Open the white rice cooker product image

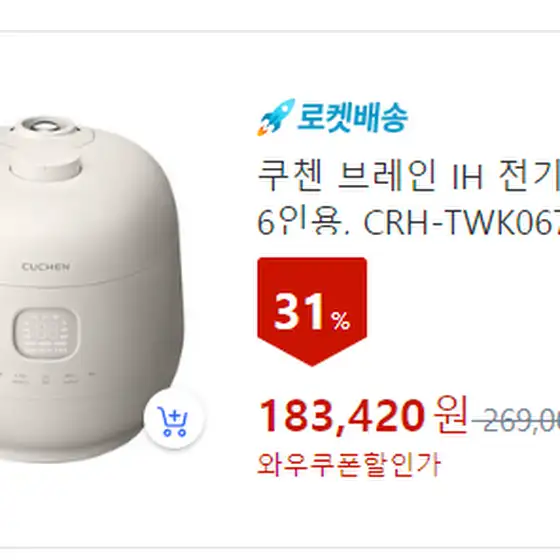[x=89, y=290]
